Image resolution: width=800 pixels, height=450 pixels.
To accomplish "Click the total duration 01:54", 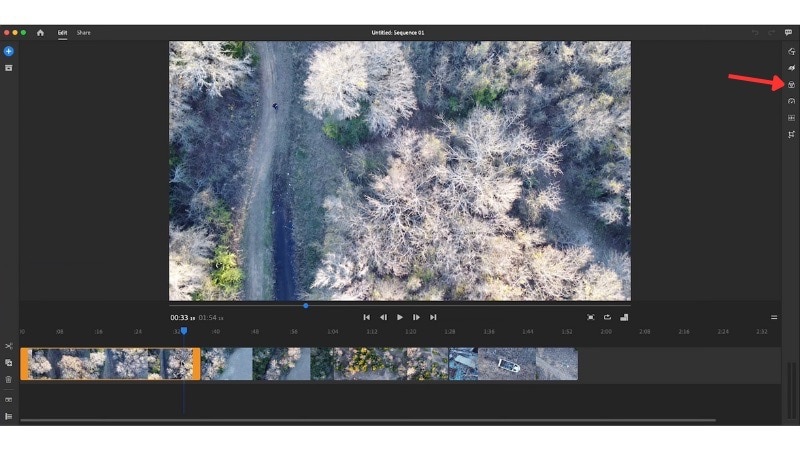I will pos(208,318).
